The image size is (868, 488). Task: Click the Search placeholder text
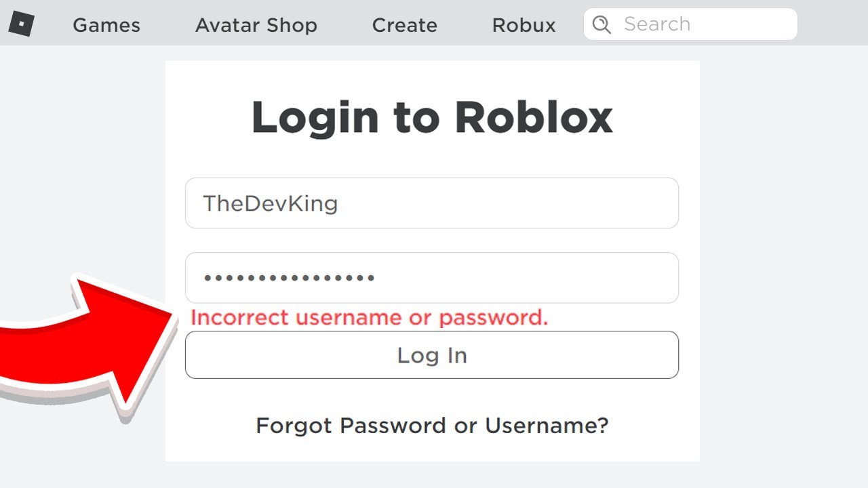pos(656,24)
